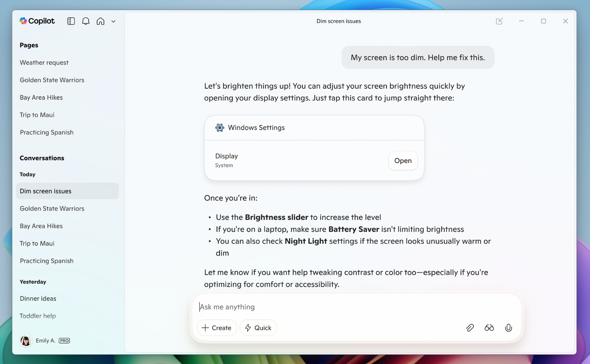This screenshot has height=364, width=590.
Task: Minimize the Copilot window
Action: 521,21
